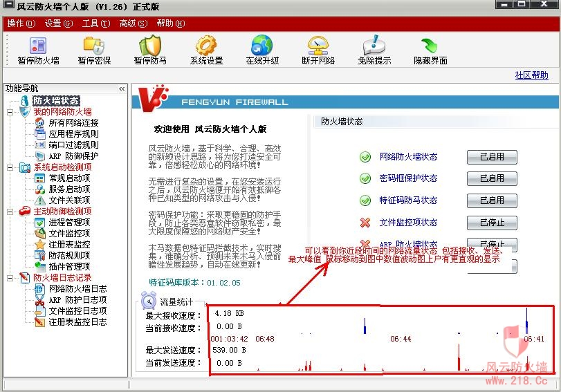561x392 pixels.
Task: Click the 断开网络 toolbar icon
Action: 318,46
